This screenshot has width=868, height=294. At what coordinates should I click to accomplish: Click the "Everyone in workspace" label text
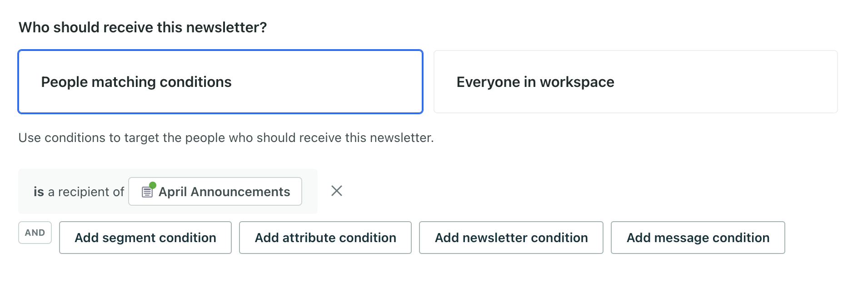(x=535, y=82)
